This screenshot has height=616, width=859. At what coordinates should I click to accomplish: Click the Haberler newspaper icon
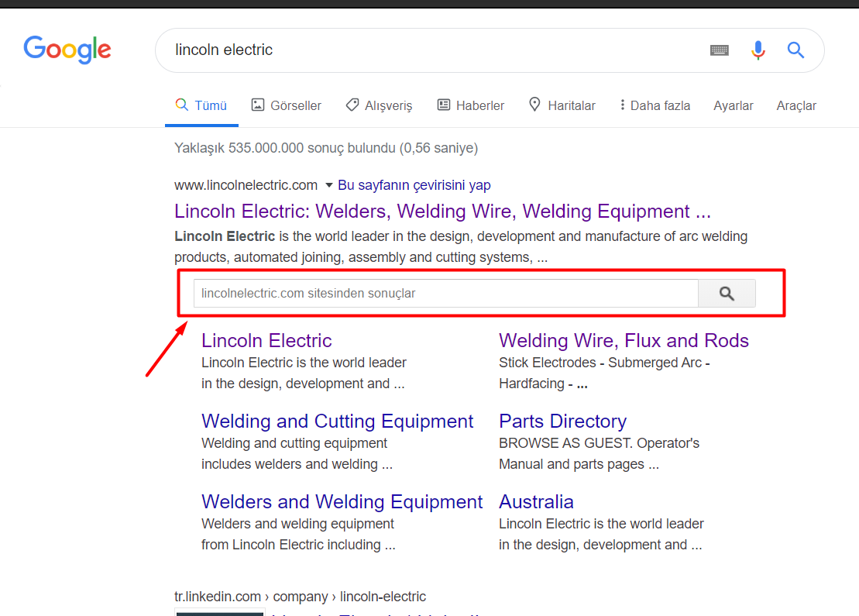click(444, 105)
